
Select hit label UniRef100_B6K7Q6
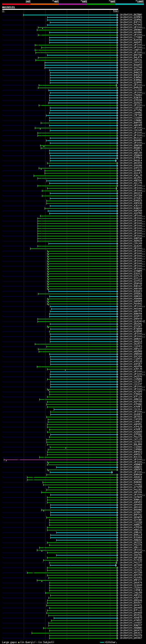point(131,55)
